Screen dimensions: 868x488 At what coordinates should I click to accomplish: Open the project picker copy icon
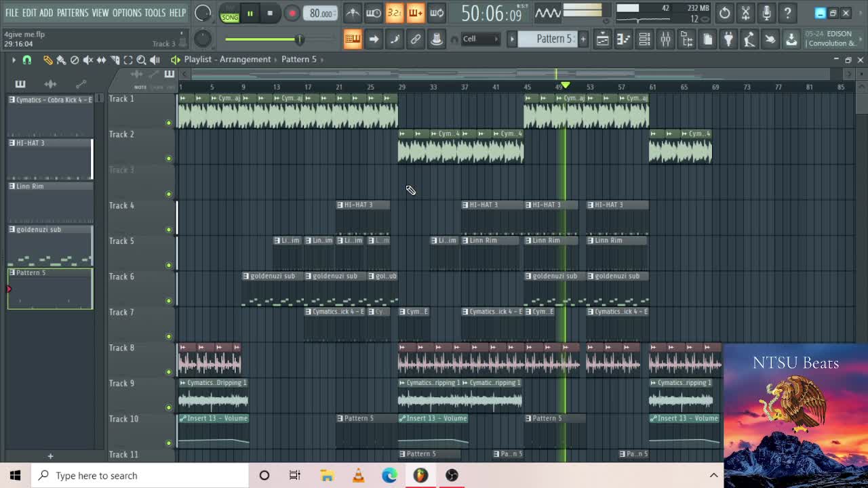click(x=707, y=39)
